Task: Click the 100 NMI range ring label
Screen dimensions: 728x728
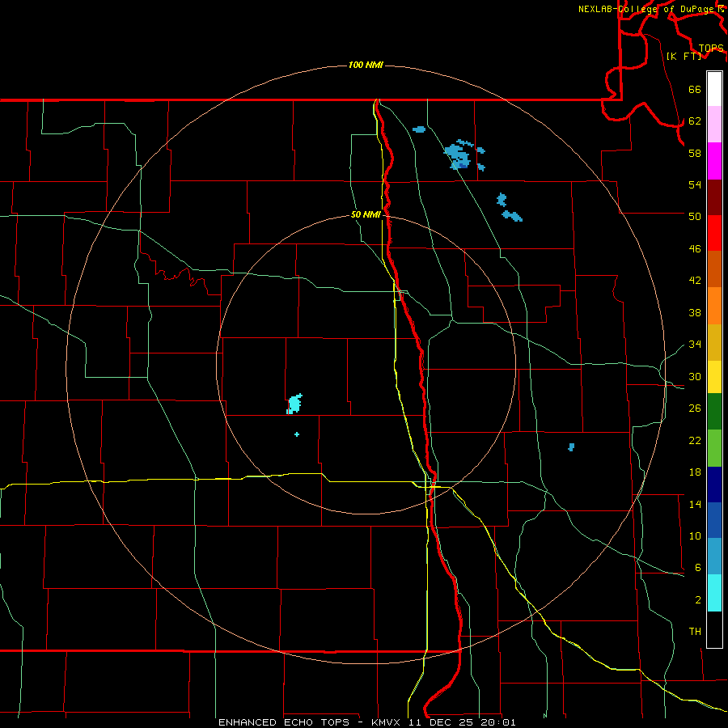Action: click(x=366, y=65)
